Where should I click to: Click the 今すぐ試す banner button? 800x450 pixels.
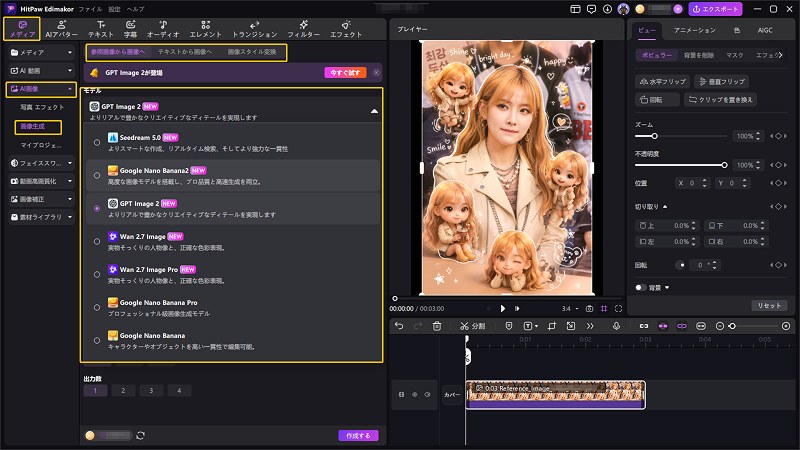click(x=345, y=72)
